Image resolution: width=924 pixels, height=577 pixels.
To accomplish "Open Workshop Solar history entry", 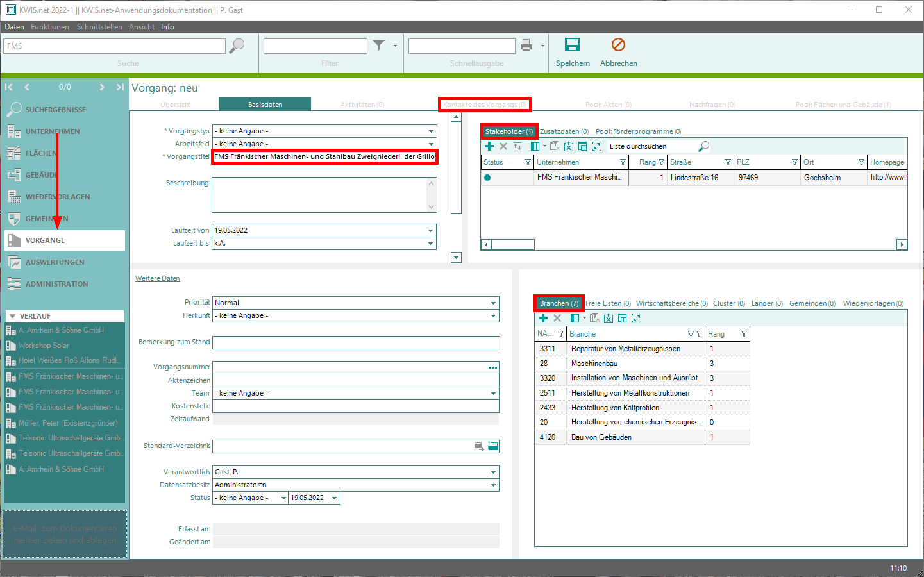I will point(65,346).
